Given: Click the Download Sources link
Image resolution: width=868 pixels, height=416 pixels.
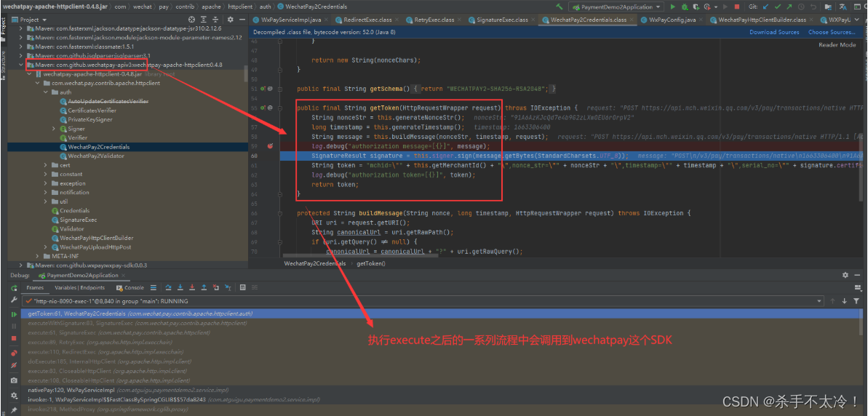Looking at the screenshot, I should tap(774, 33).
